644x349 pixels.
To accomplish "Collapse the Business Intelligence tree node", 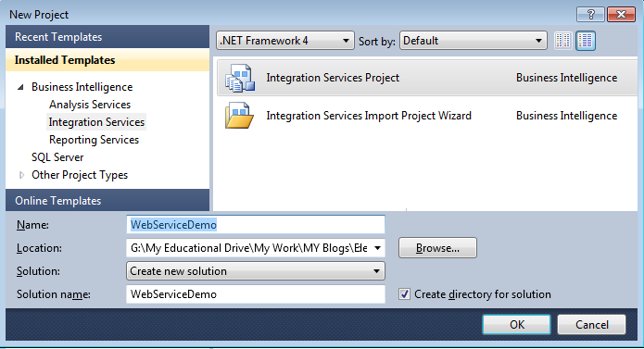I will 20,87.
